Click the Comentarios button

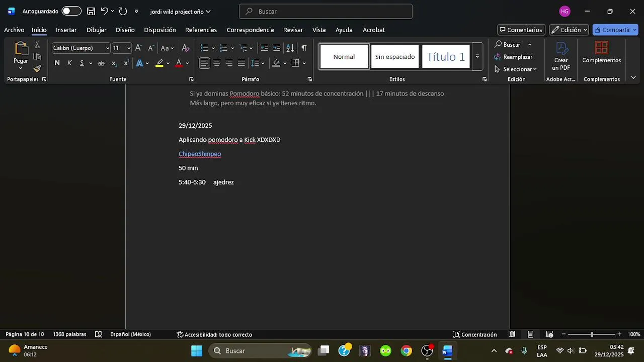521,30
